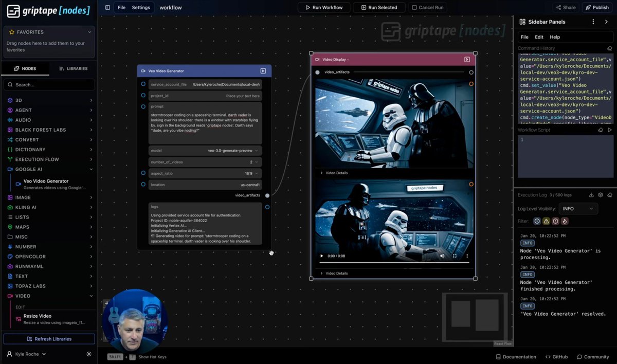
Task: Expand the second Video Details section
Action: [x=334, y=274]
